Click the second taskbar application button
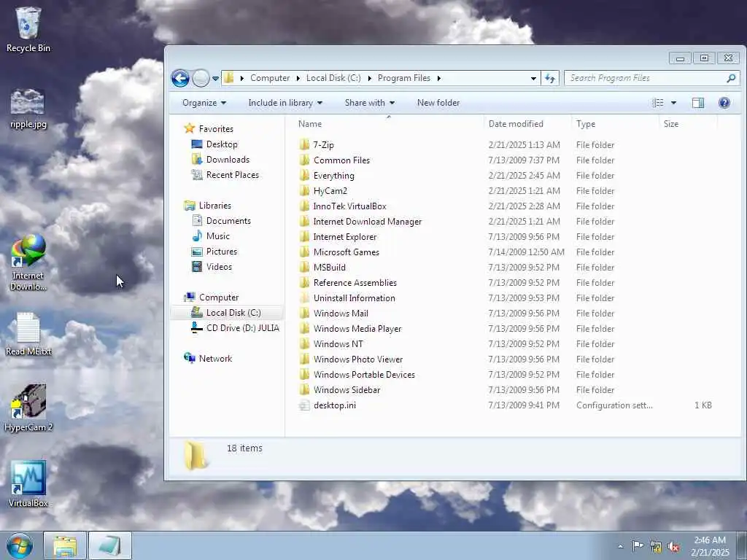The image size is (747, 560). (110, 545)
